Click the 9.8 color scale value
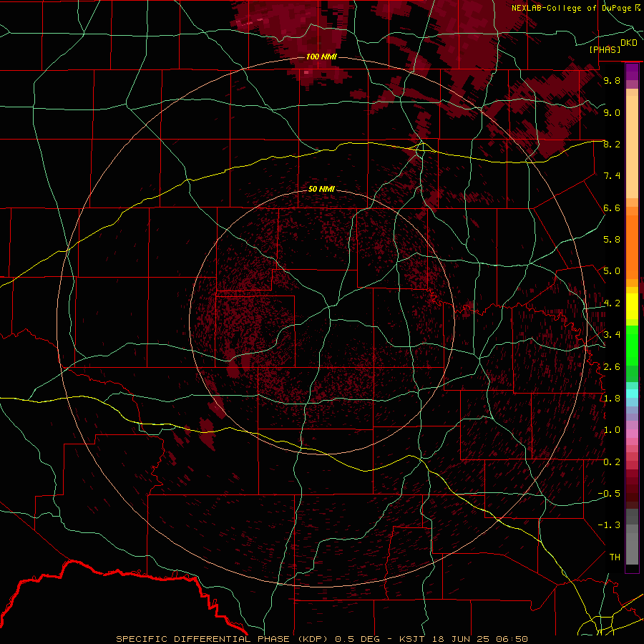 [612, 80]
